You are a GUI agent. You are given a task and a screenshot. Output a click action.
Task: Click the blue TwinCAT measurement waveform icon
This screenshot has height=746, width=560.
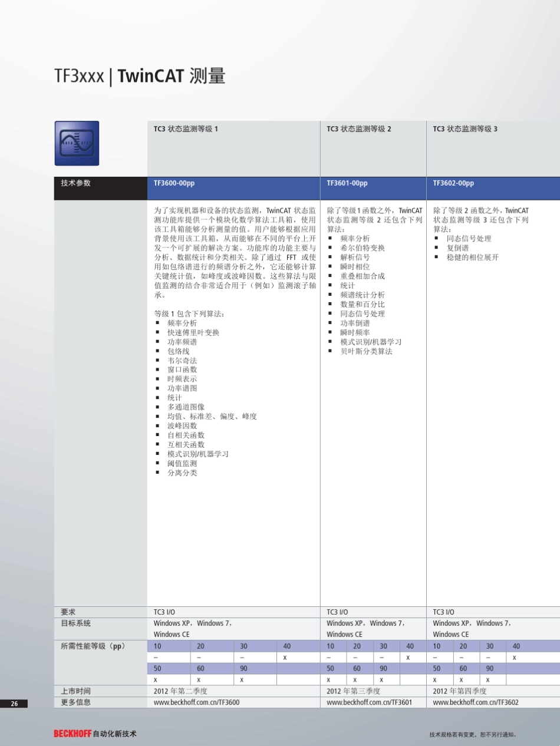[x=77, y=143]
